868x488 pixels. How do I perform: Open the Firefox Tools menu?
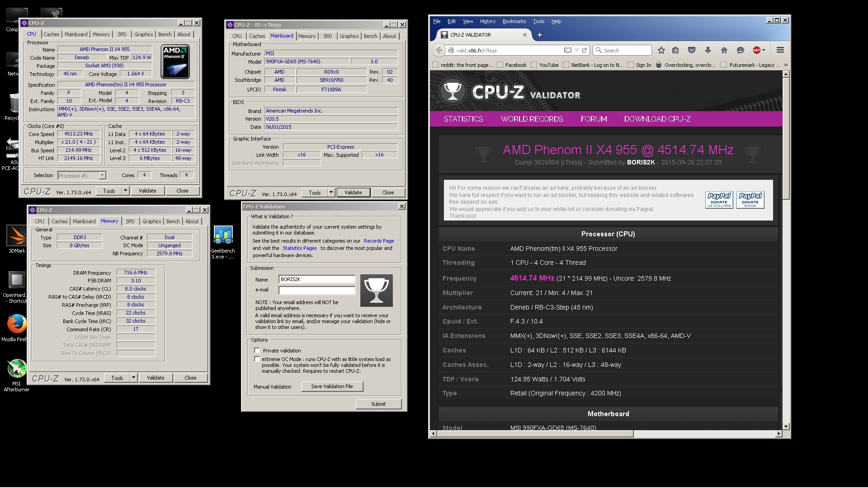point(538,21)
